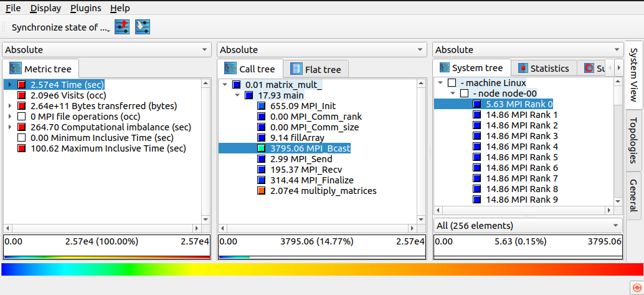The width and height of the screenshot is (644, 295).
Task: Switch to the Statistics tab
Action: 544,69
